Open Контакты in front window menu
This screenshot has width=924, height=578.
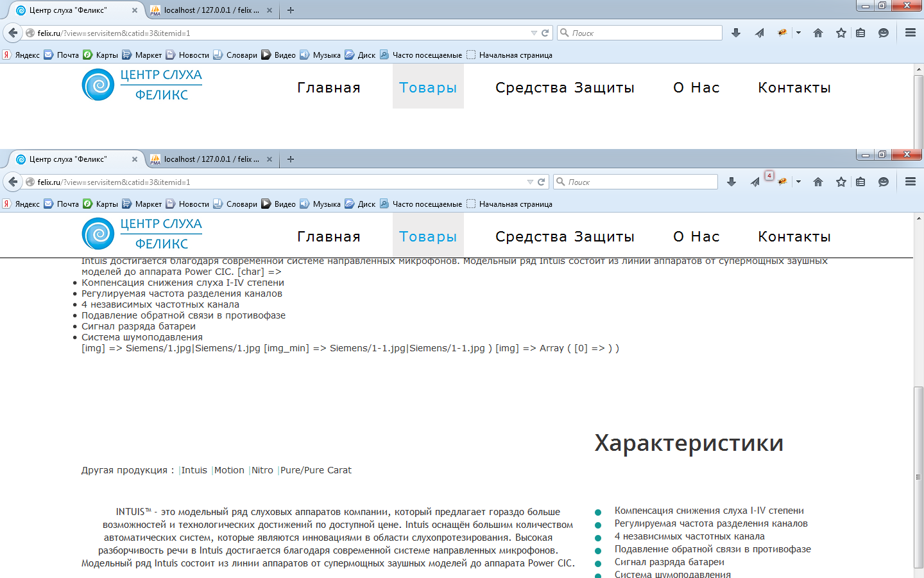pos(794,237)
